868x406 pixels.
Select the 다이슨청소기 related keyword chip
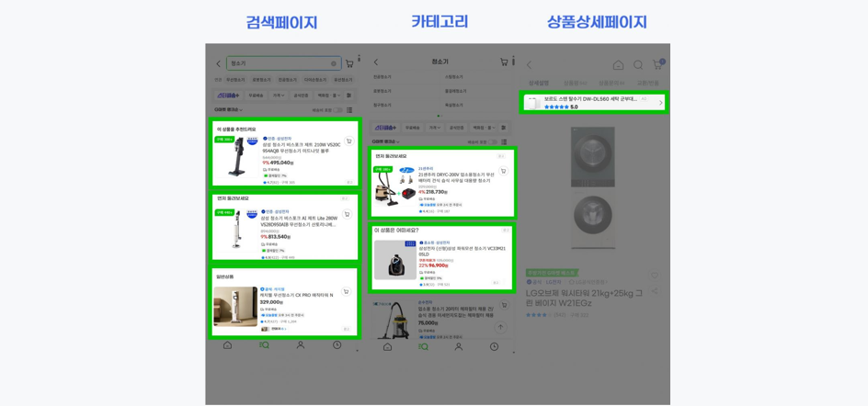click(316, 80)
